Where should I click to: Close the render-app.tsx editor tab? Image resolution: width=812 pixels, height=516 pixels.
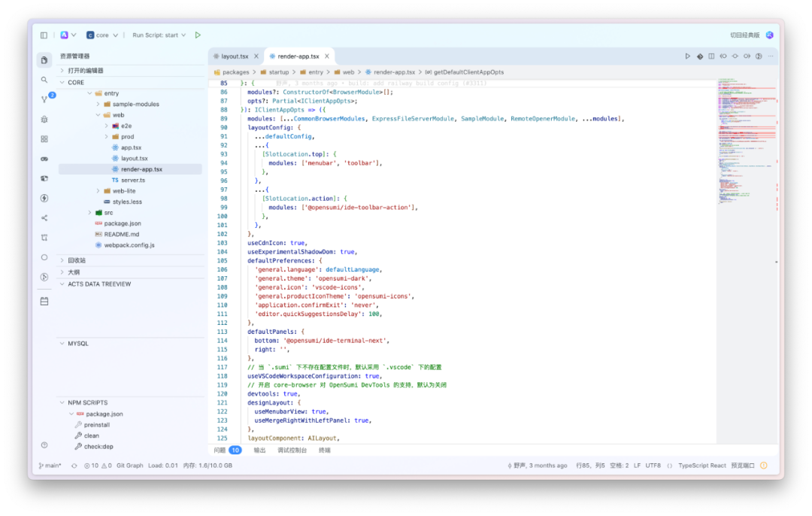point(327,56)
